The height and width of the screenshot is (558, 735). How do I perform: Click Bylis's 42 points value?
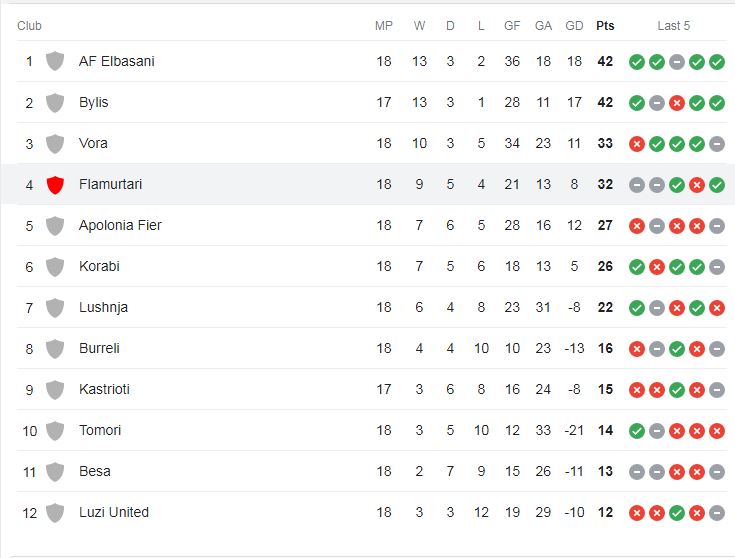(x=605, y=102)
